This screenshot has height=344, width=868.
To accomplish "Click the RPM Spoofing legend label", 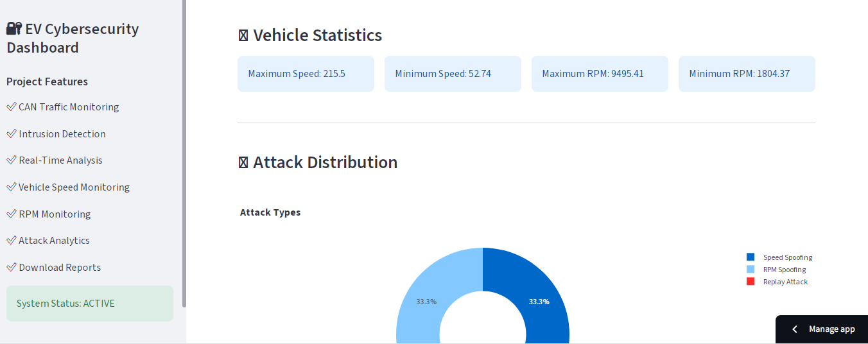I will 785,270.
